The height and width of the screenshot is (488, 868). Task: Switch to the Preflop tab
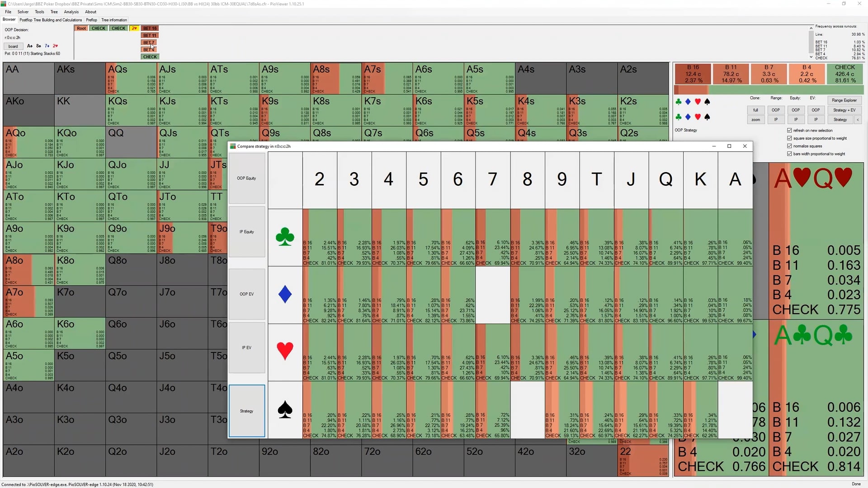(x=91, y=20)
